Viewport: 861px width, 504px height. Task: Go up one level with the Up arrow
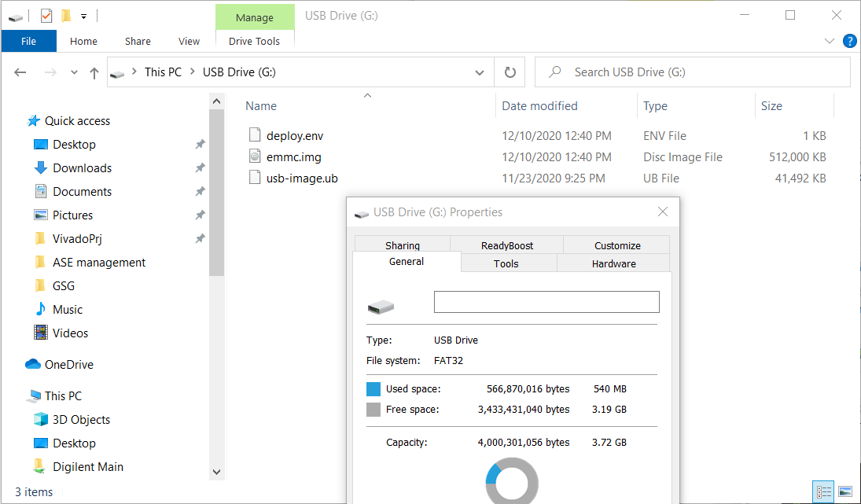point(94,72)
